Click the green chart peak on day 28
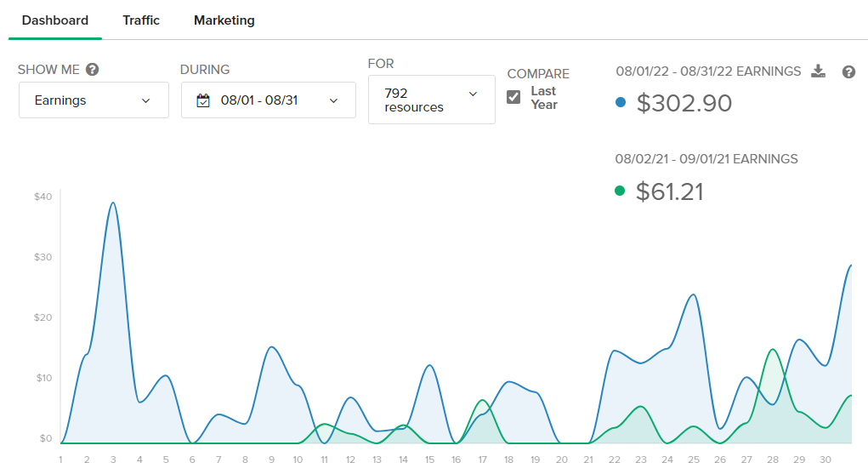 coord(772,350)
